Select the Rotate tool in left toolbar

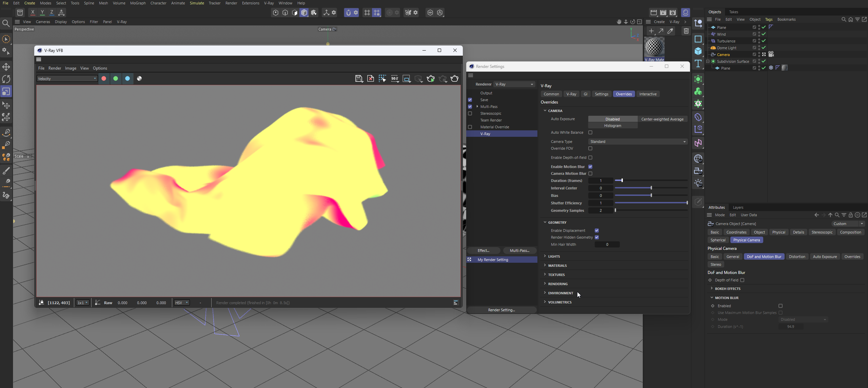6,79
